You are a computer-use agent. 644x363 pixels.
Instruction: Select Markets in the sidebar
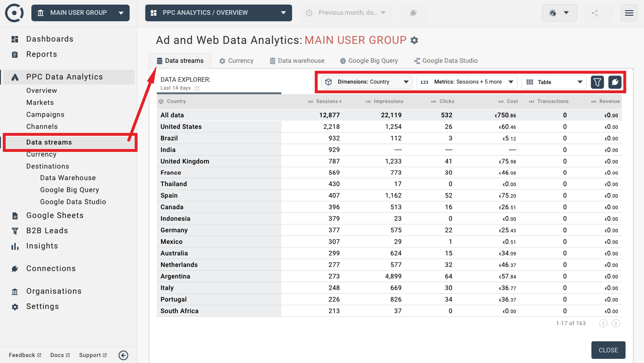[x=40, y=103]
